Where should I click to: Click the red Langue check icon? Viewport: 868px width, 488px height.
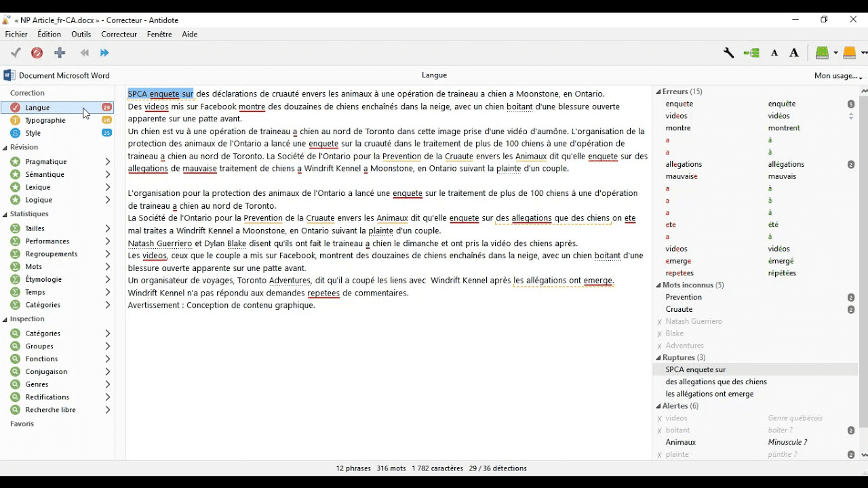pos(15,107)
